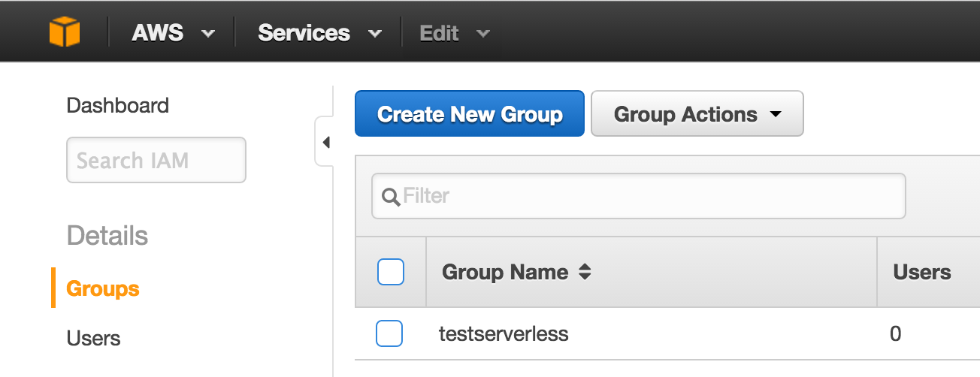The image size is (980, 377).
Task: Click the Create New Group button
Action: click(x=470, y=114)
